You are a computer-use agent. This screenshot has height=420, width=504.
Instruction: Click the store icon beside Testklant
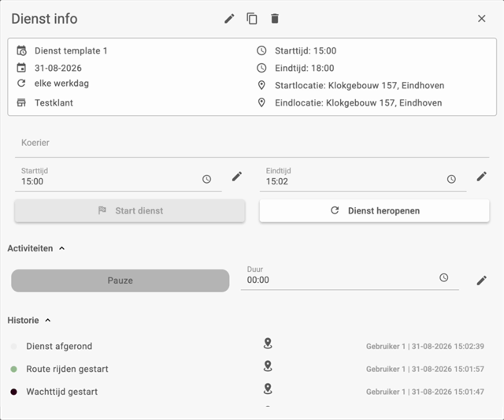pyautogui.click(x=21, y=102)
